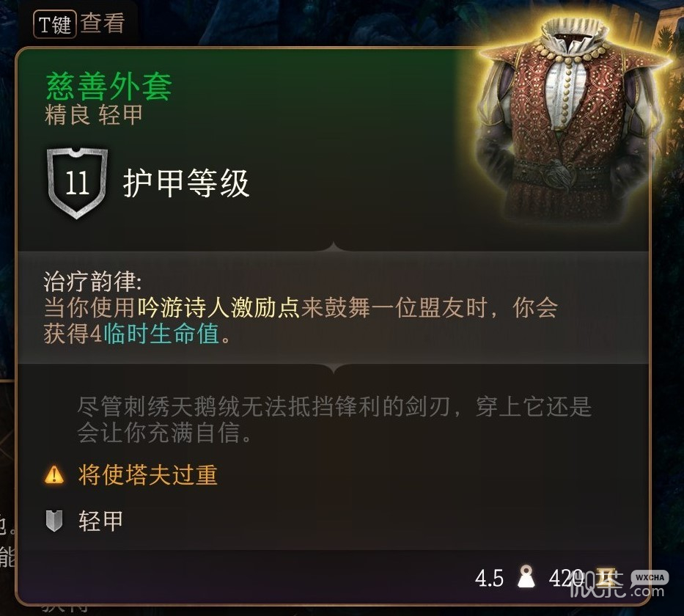Click the WXCHA speech bubble watermark logo

650,578
